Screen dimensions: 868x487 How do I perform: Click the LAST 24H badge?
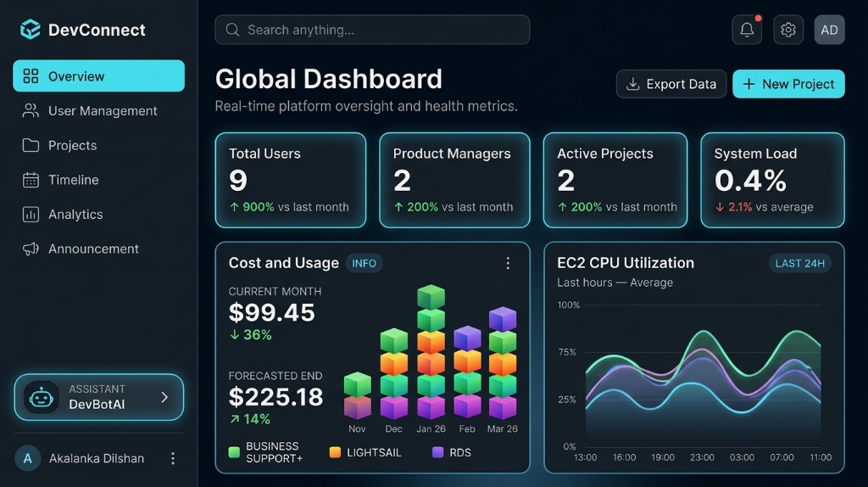pos(800,263)
